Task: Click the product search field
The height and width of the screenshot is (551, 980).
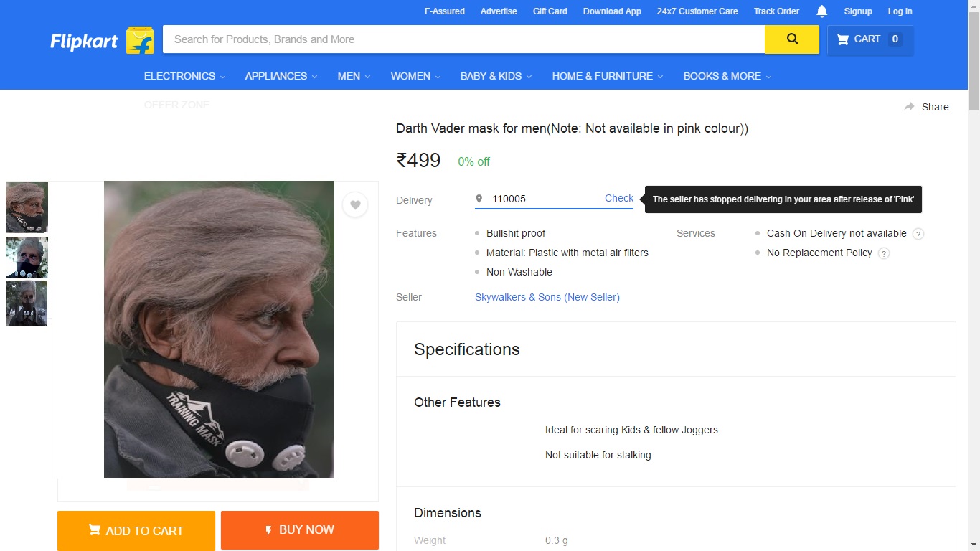Action: [463, 39]
